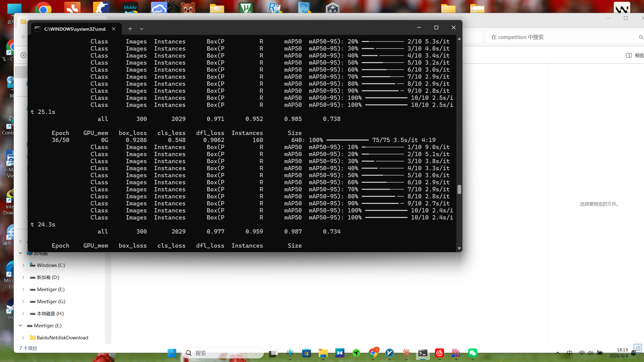Click the taskbar search box
The image size is (644, 362).
[x=223, y=353]
